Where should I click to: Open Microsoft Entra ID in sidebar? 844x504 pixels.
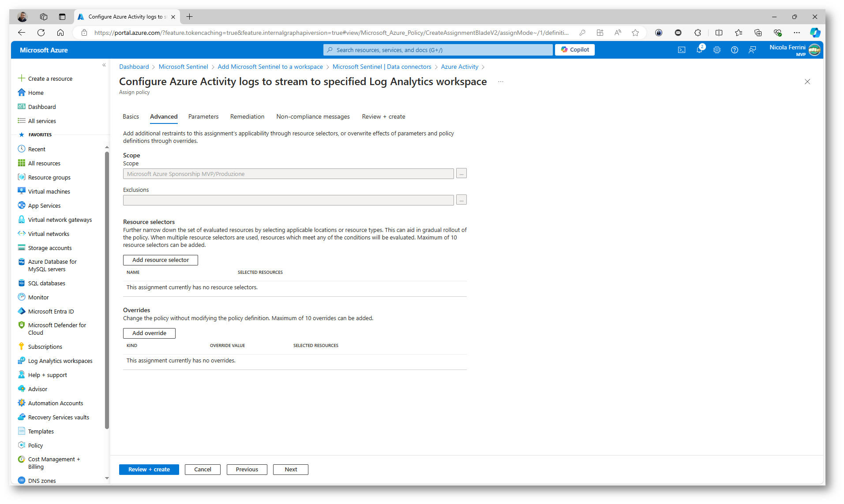pos(51,311)
